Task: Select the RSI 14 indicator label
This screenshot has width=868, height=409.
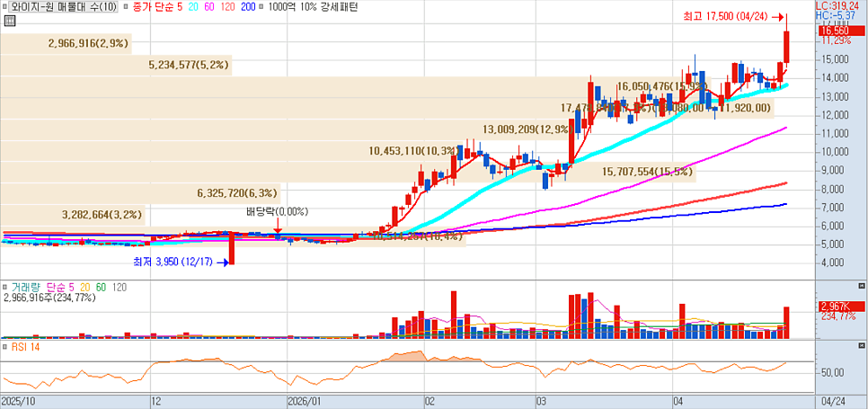Action: click(23, 347)
